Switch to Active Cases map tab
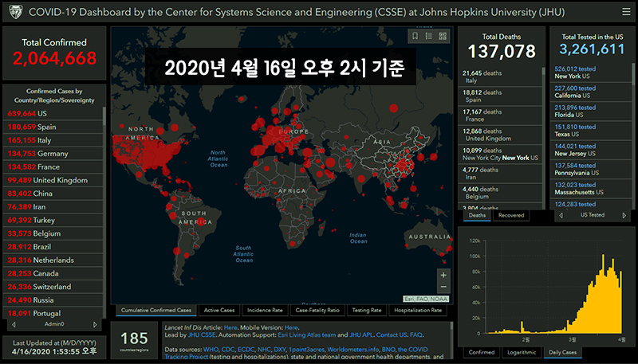 coord(219,311)
